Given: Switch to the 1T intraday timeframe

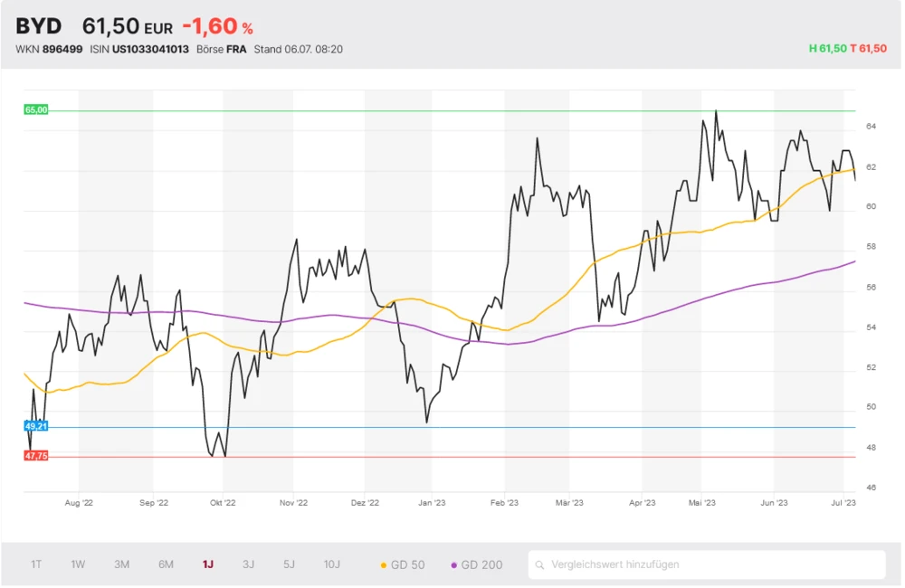Looking at the screenshot, I should (36, 564).
